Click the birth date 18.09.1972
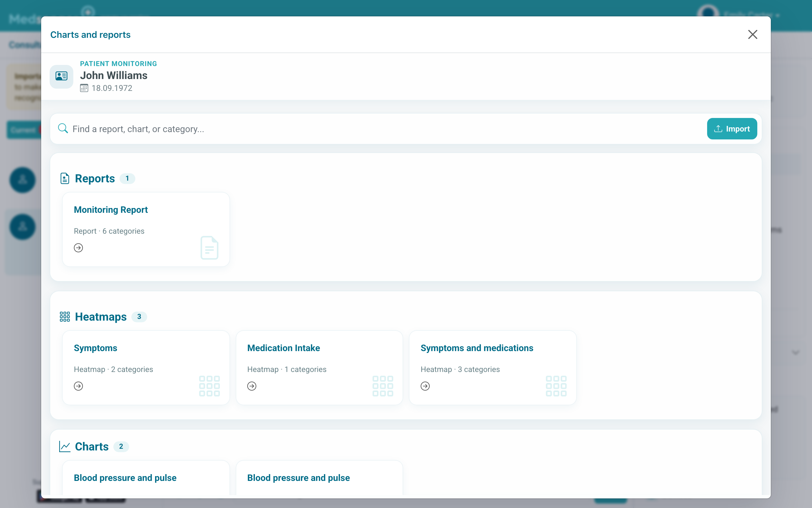This screenshot has width=812, height=508. (x=112, y=88)
